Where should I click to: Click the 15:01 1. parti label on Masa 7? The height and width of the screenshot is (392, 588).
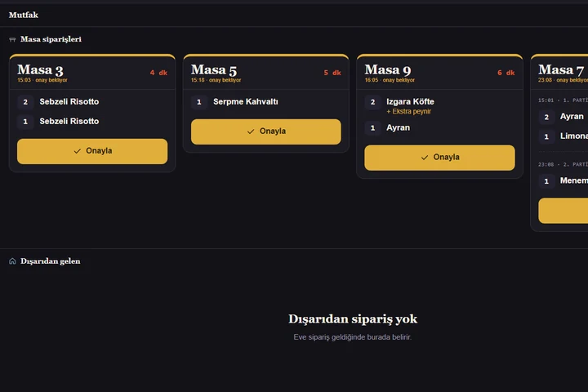pos(563,100)
